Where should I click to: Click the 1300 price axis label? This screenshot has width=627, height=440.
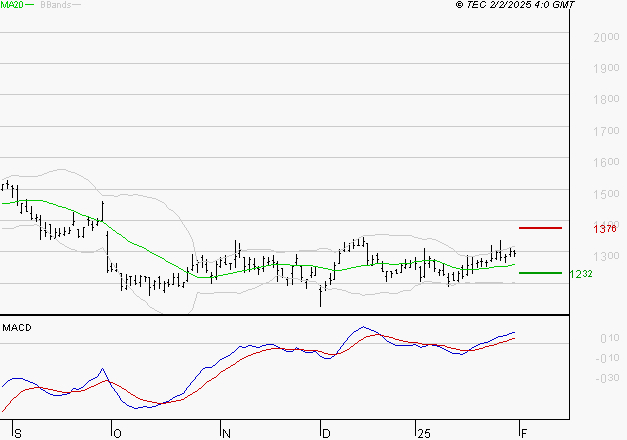point(606,256)
